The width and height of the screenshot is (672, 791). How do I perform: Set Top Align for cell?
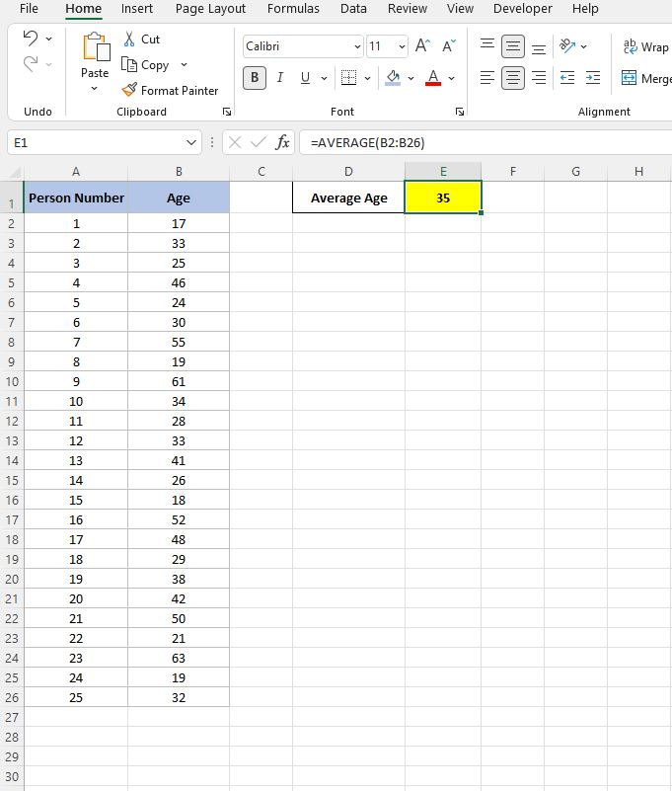click(x=487, y=45)
